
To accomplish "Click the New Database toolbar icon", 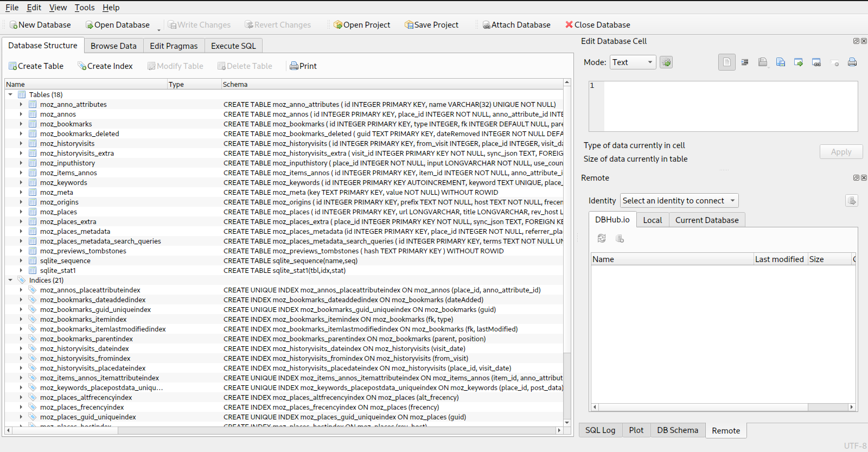I will pos(14,25).
